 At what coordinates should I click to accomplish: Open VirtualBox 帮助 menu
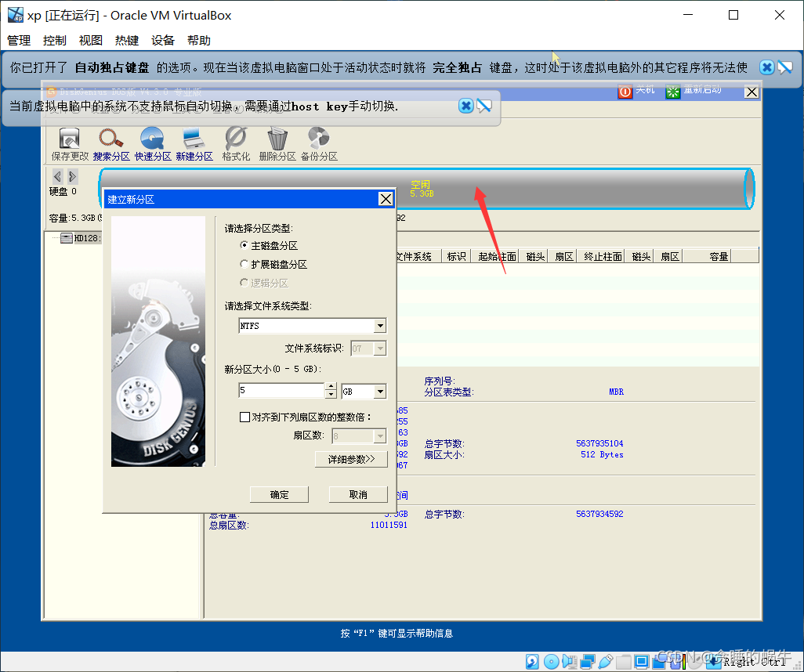pyautogui.click(x=199, y=41)
